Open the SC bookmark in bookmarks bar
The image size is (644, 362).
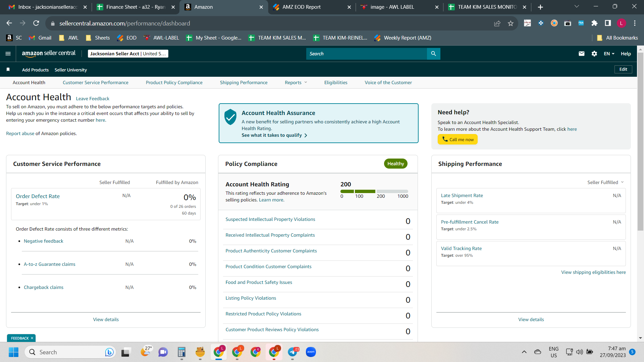pyautogui.click(x=14, y=38)
